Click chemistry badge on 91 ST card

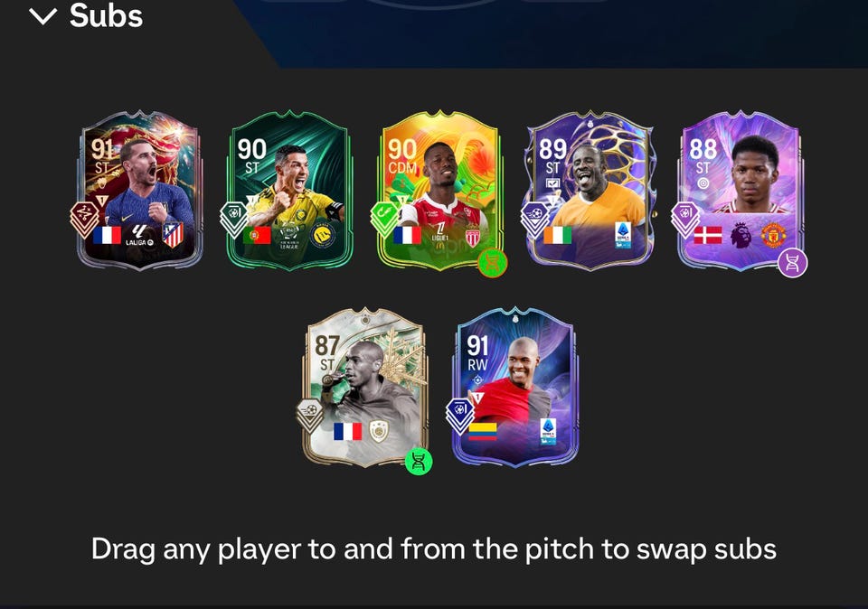click(x=84, y=219)
